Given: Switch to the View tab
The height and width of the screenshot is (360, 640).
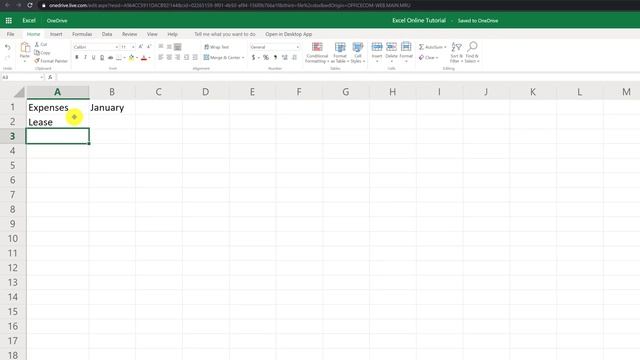Looking at the screenshot, I should pyautogui.click(x=152, y=34).
